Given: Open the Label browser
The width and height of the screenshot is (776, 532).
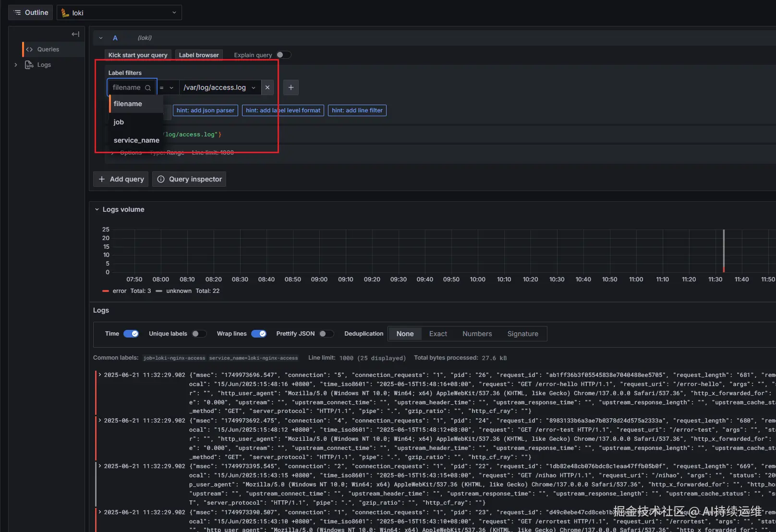Looking at the screenshot, I should pos(199,55).
